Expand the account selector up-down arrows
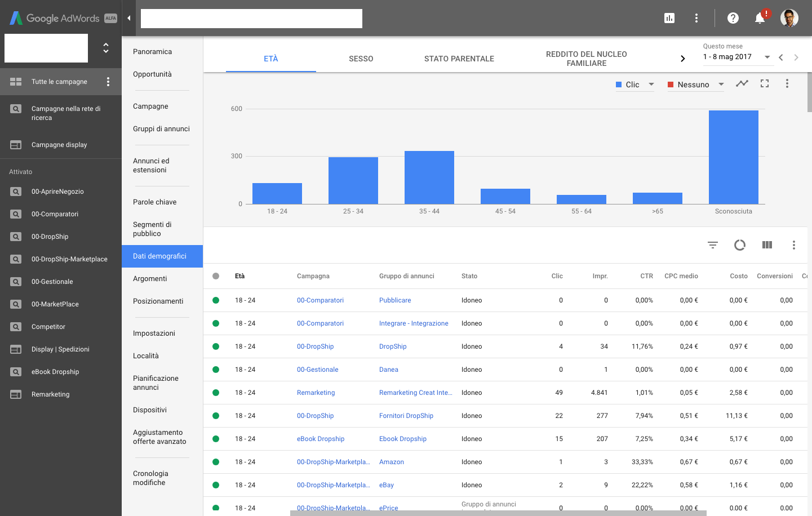812x516 pixels. 106,48
